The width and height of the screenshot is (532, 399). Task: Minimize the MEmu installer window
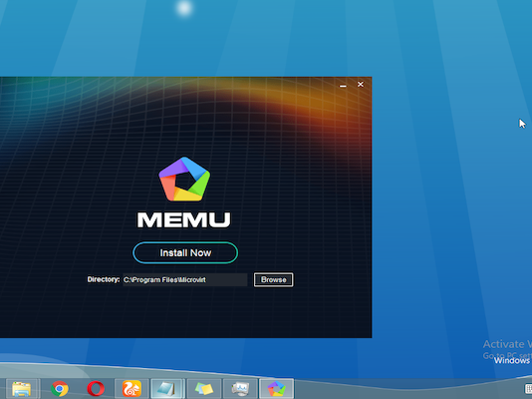coord(343,85)
